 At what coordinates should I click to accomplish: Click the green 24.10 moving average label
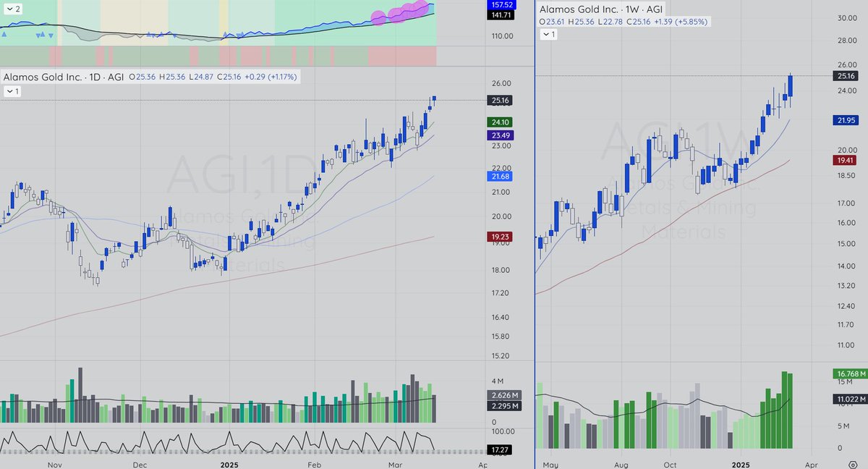coord(501,122)
